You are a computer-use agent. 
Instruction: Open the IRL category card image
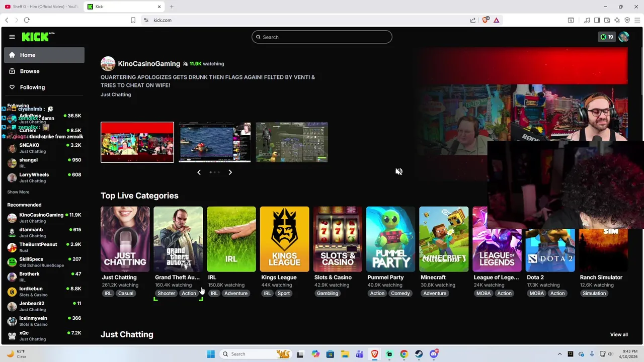231,239
